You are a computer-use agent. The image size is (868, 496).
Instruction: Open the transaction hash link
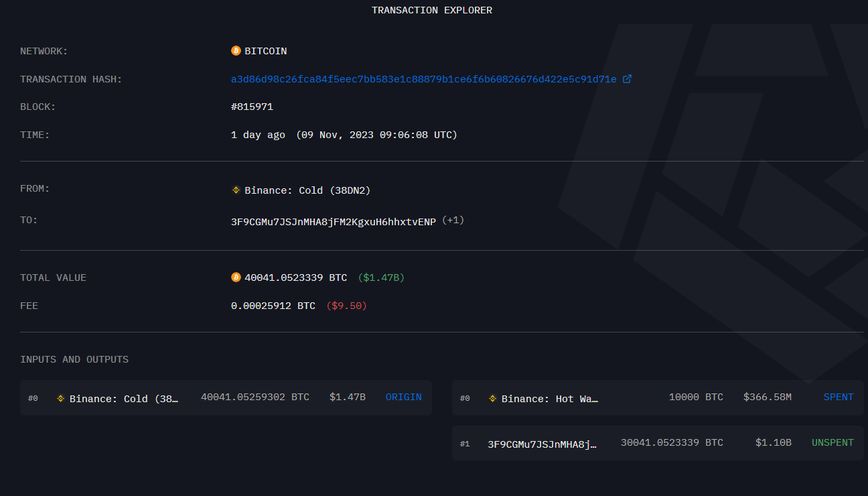424,79
